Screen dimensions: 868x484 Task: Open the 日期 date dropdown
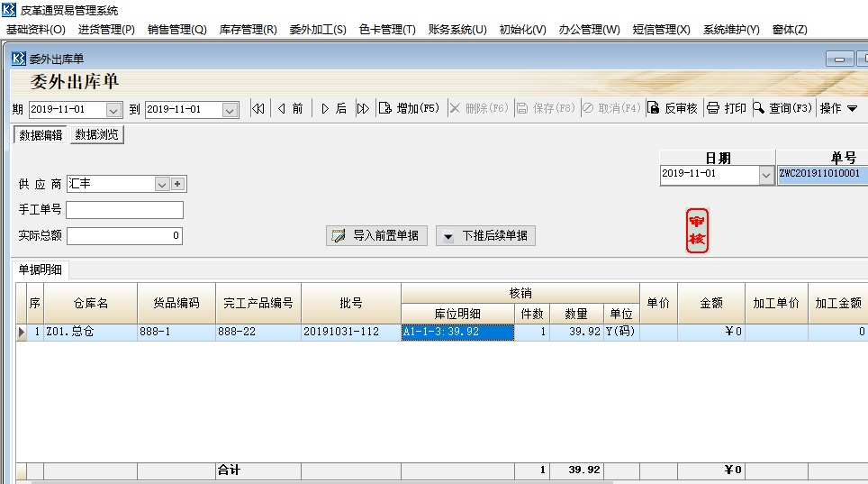pyautogui.click(x=766, y=175)
